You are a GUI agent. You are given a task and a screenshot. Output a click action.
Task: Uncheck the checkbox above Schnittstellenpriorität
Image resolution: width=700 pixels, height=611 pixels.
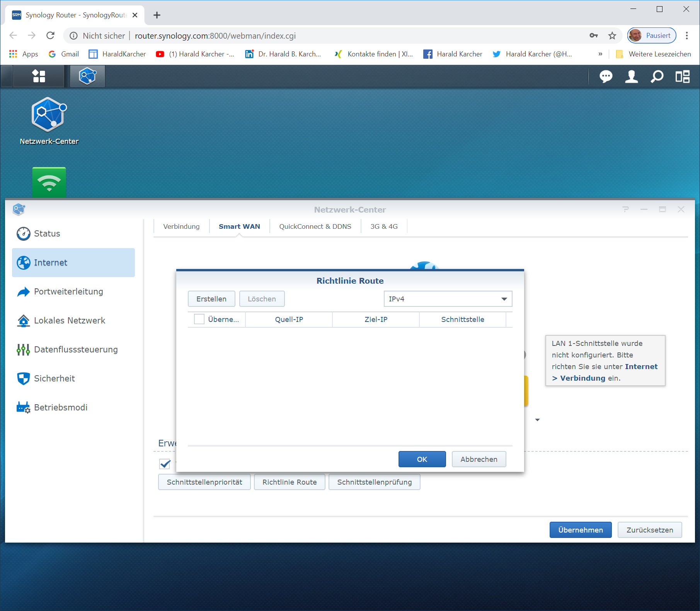165,463
